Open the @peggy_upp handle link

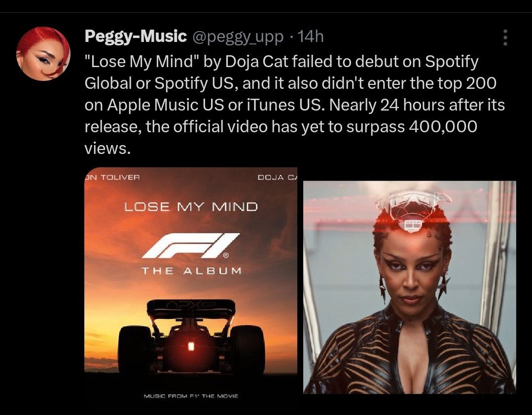[238, 37]
